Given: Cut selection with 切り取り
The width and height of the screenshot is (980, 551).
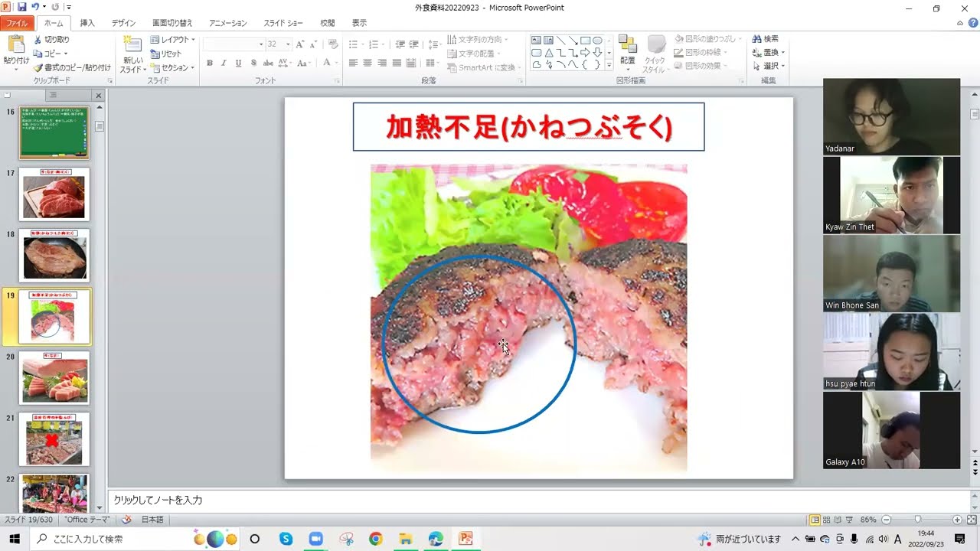Looking at the screenshot, I should click(x=51, y=40).
